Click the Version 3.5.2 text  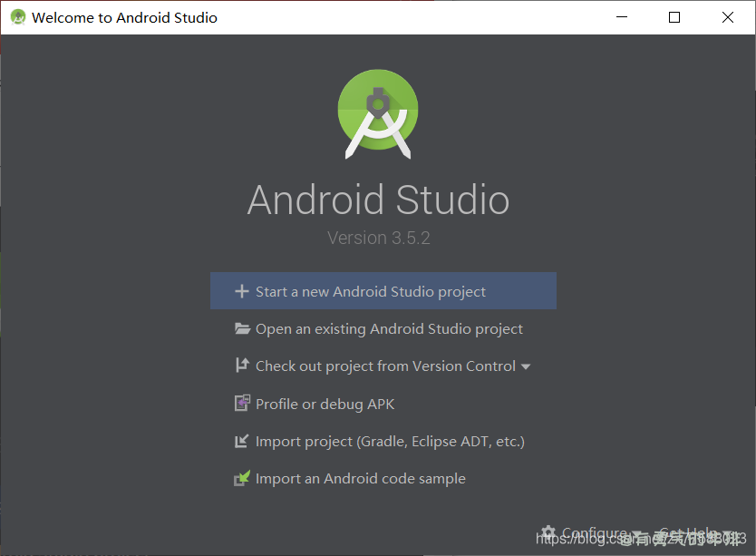click(x=379, y=238)
